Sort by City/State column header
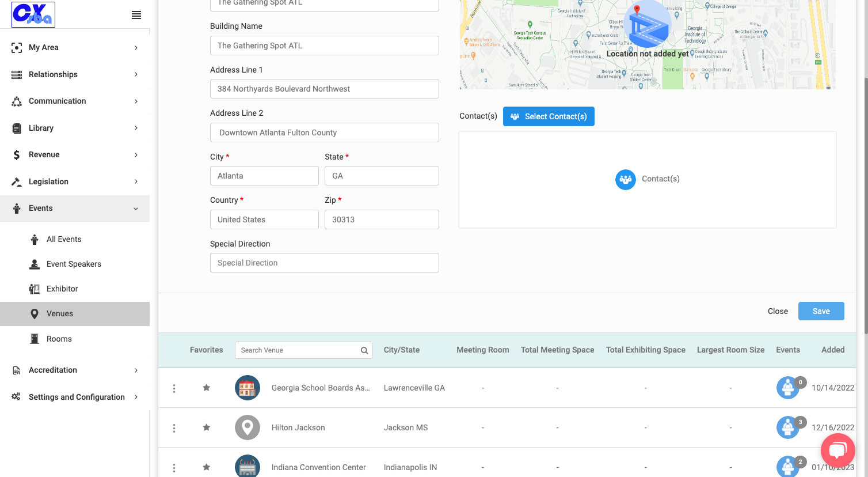 click(402, 350)
